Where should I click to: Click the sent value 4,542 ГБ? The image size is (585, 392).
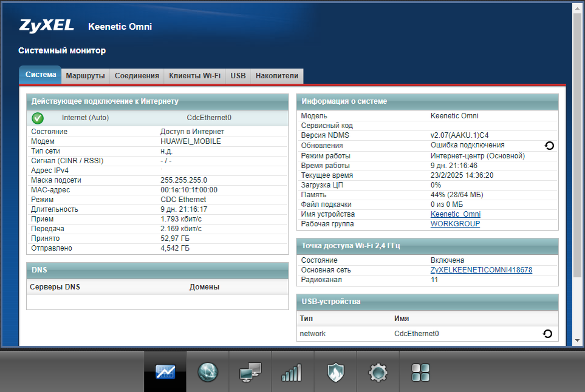(x=175, y=248)
